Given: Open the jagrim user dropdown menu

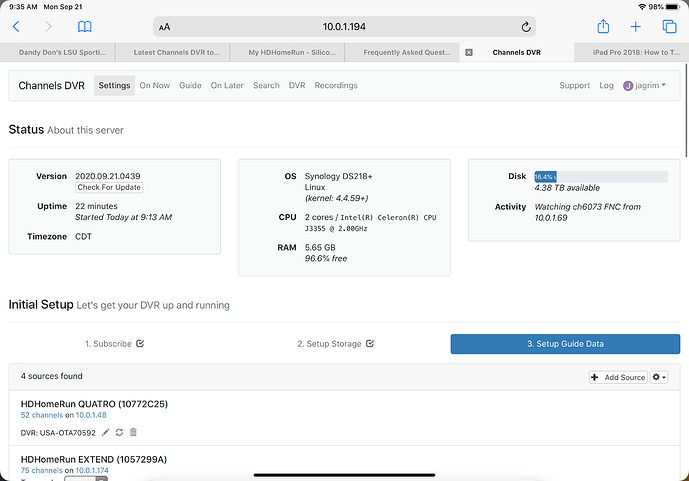Looking at the screenshot, I should tap(644, 86).
